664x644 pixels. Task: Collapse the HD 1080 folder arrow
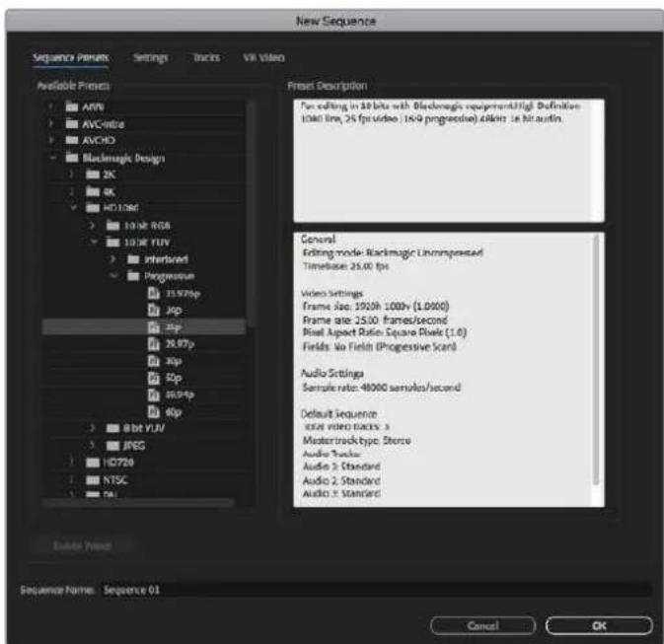74,208
